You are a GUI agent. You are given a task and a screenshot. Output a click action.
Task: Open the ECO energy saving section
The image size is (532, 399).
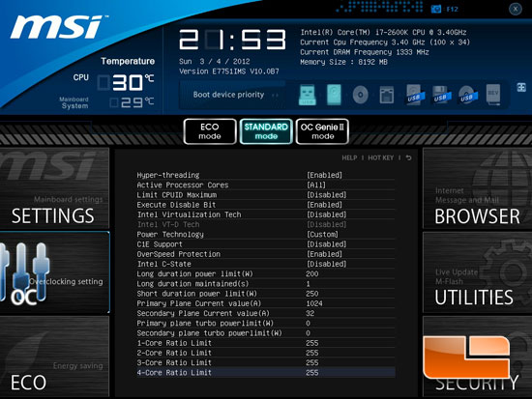pyautogui.click(x=54, y=356)
